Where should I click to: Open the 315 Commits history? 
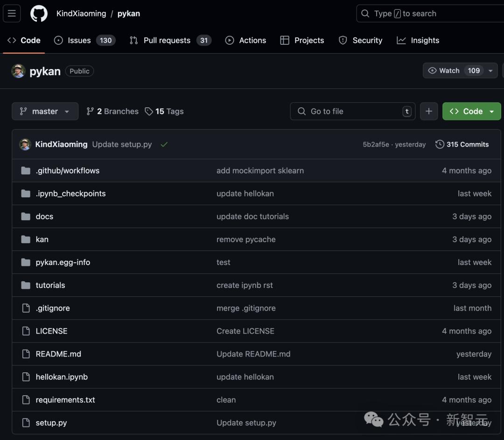tap(462, 145)
